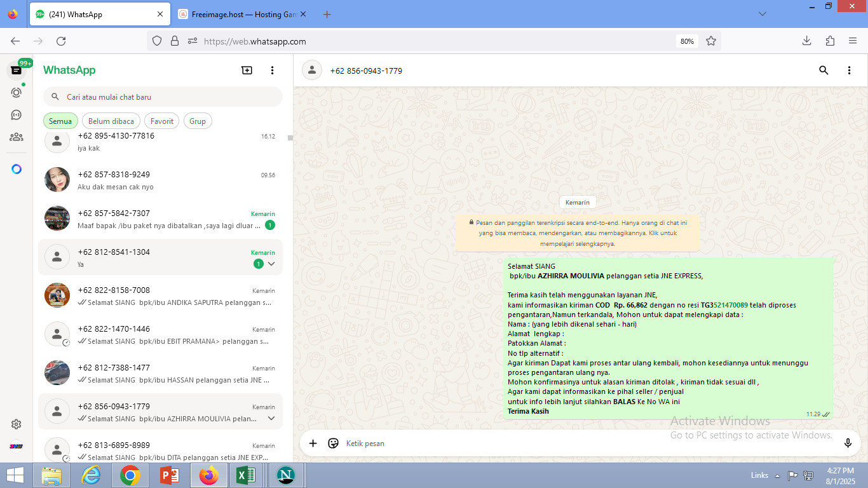Image resolution: width=868 pixels, height=488 pixels.
Task: Open the conversation header three-dot menu
Action: 849,71
